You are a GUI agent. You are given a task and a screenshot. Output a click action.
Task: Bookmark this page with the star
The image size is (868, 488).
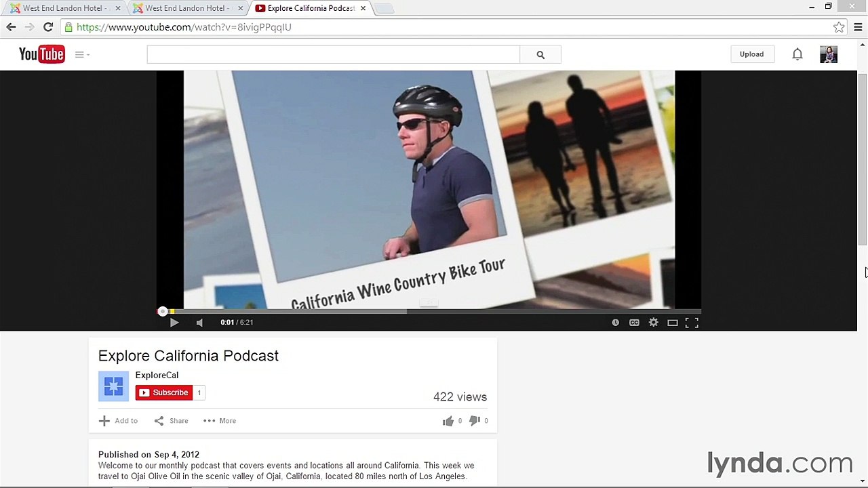[839, 27]
